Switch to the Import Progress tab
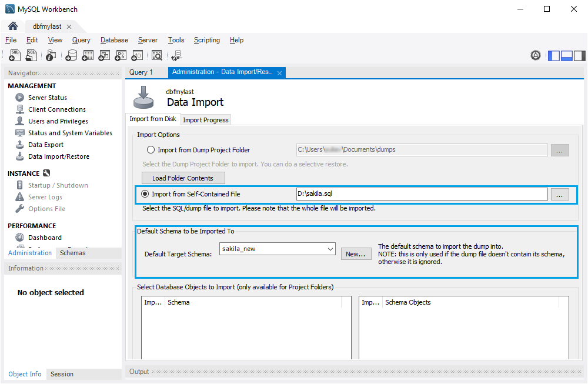The image size is (588, 384). click(x=205, y=119)
